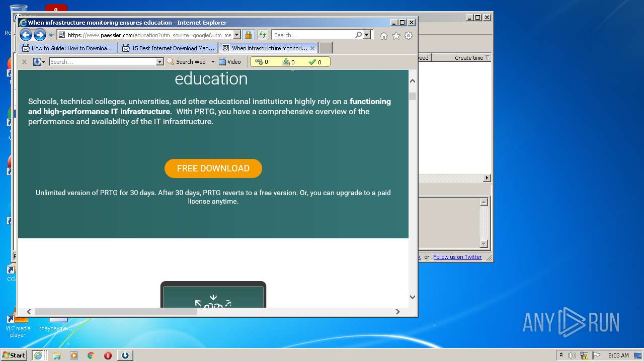Image resolution: width=644 pixels, height=362 pixels.
Task: Open the media player taskbar icon
Action: (x=74, y=355)
